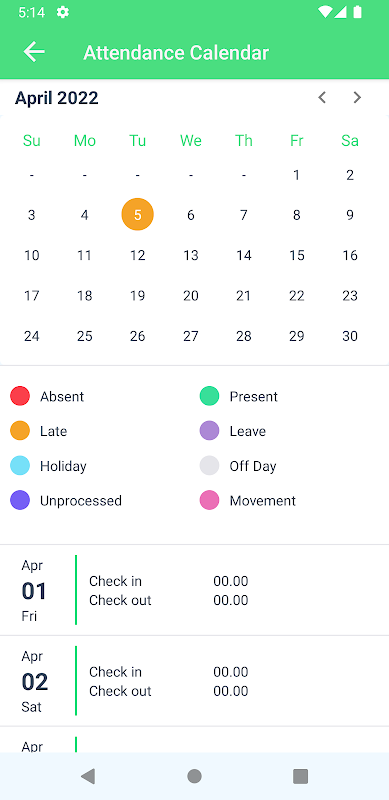
Task: Tap Android recent apps square
Action: 300,776
